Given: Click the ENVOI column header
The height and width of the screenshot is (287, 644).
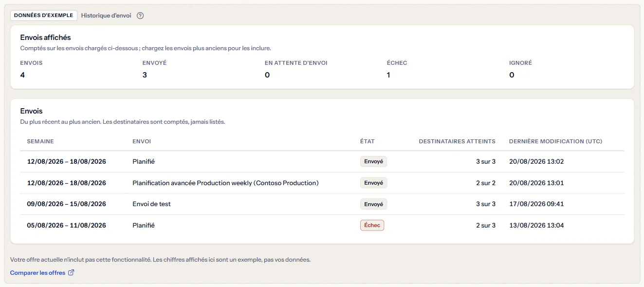Looking at the screenshot, I should click(142, 141).
